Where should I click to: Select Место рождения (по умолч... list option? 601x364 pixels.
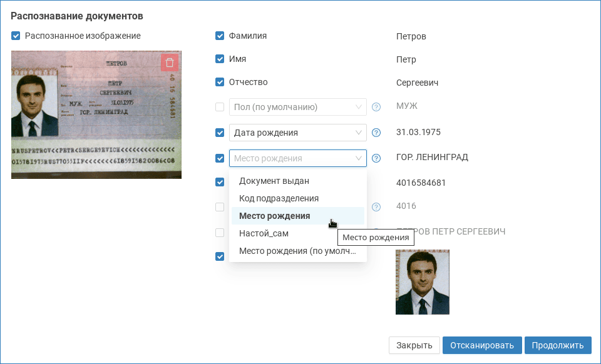click(x=297, y=251)
